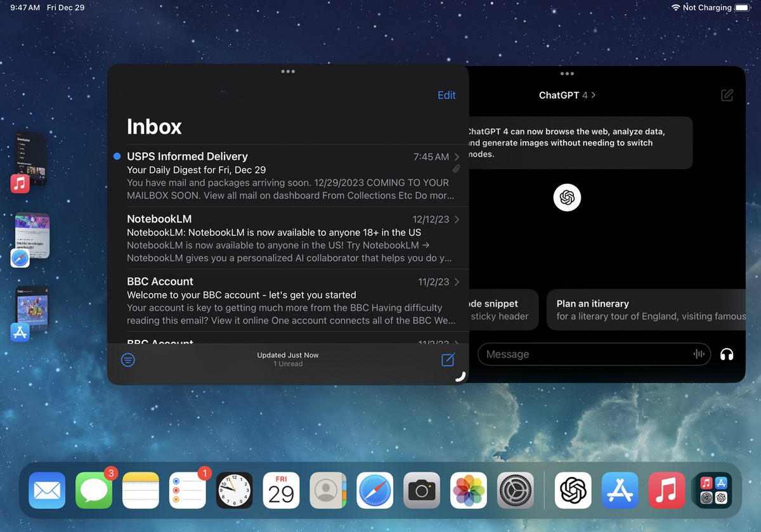Screen dimensions: 761x532
Task: Open Settings from the Dock
Action: [516, 490]
